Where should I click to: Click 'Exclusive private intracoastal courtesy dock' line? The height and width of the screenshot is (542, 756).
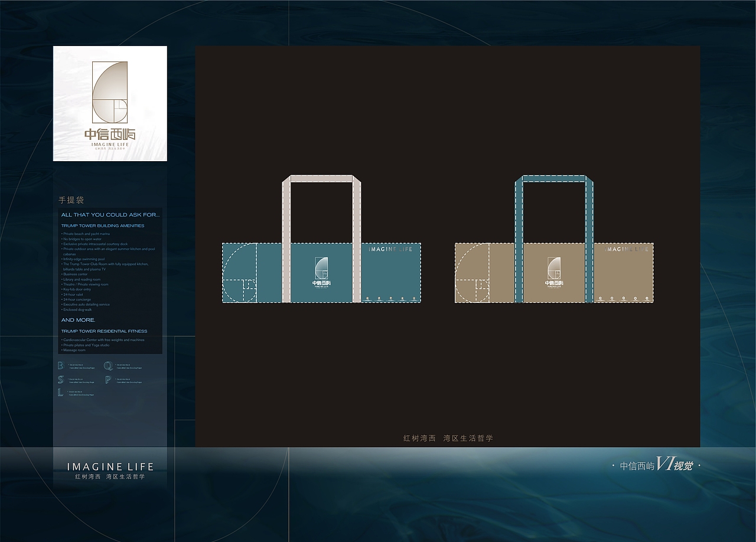coord(94,244)
